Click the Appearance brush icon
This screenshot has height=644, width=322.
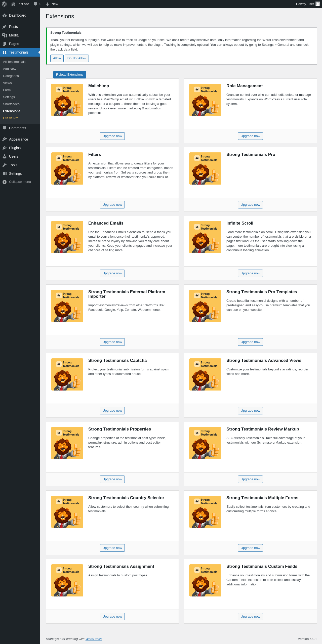(5, 139)
